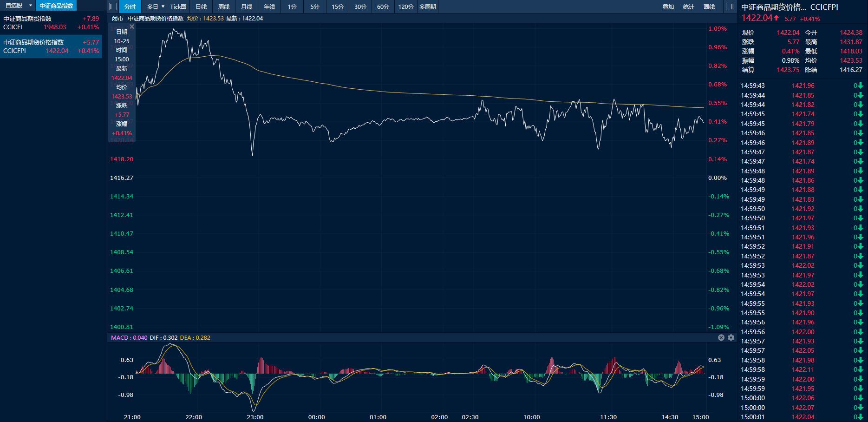This screenshot has height=422, width=868.
Task: Click the 最新 : 1422.04 chart header value
Action: pyautogui.click(x=245, y=18)
